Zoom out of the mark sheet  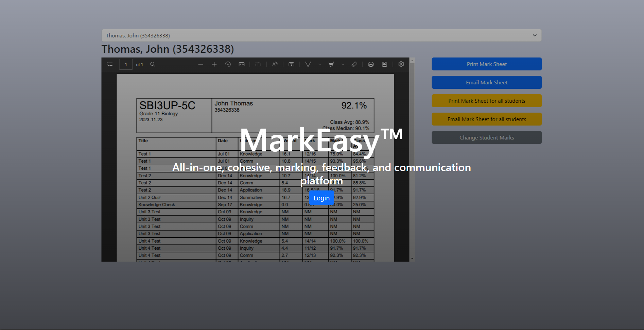point(201,64)
